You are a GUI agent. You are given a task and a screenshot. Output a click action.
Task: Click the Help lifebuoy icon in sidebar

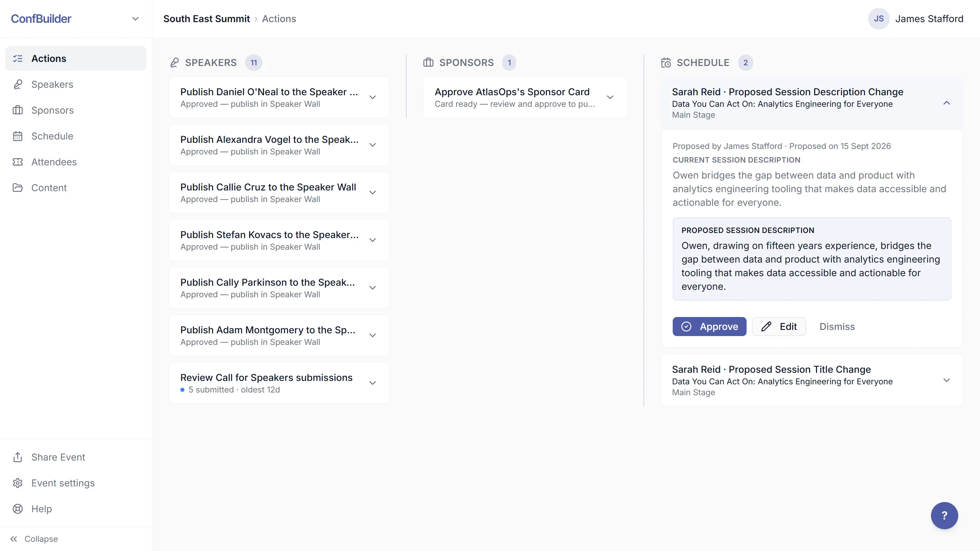(17, 509)
